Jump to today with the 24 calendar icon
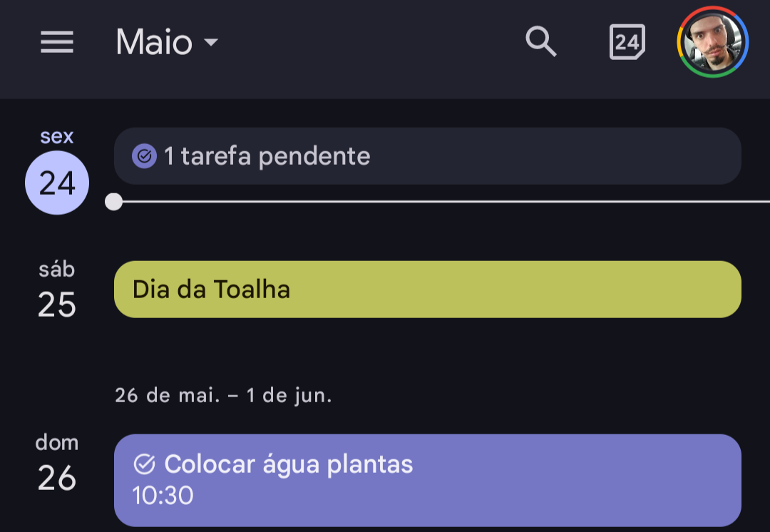The image size is (770, 532). [627, 42]
